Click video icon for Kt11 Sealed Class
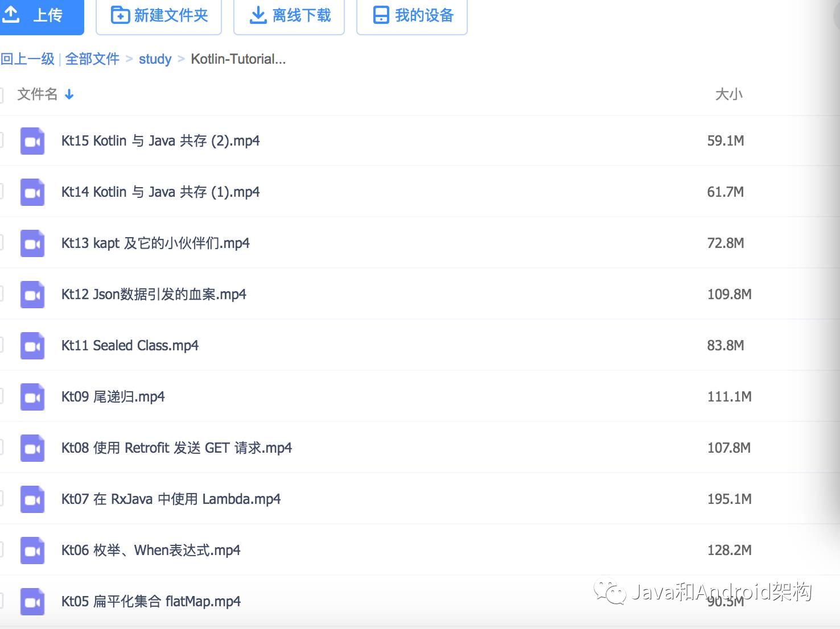The width and height of the screenshot is (840, 629). click(32, 346)
